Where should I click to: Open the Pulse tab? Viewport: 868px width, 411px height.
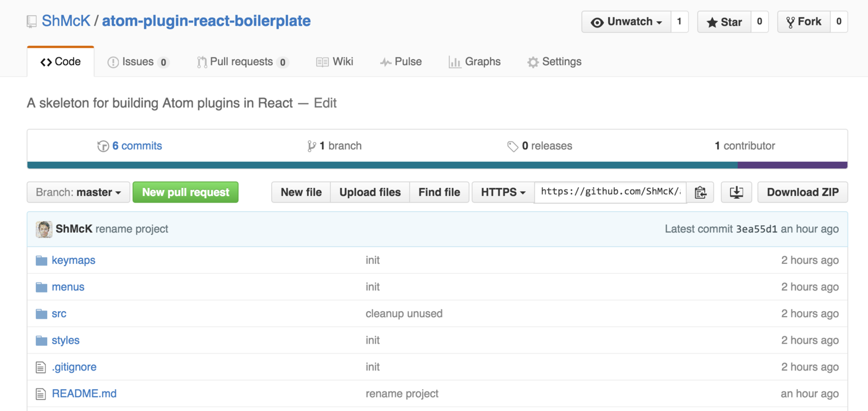tap(401, 62)
